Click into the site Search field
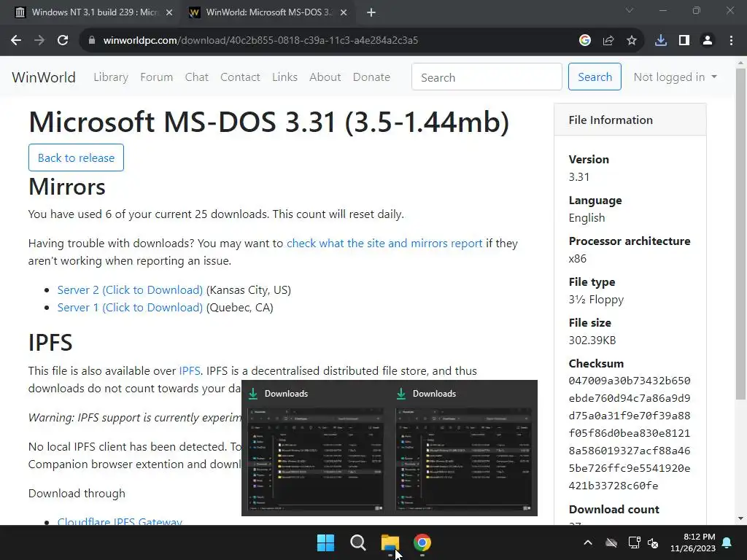The image size is (747, 560). click(x=487, y=77)
